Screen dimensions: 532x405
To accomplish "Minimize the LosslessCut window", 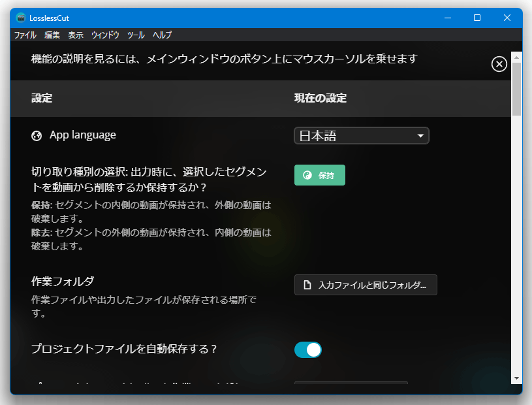I will [x=448, y=18].
